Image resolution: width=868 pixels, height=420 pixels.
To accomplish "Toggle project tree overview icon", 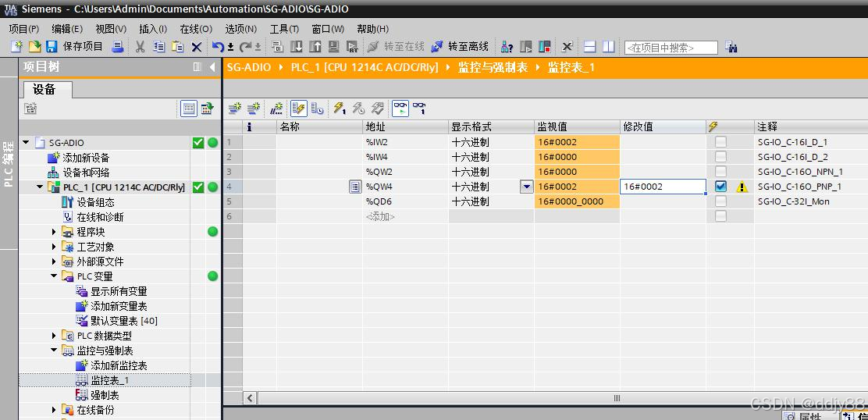I will pos(208,109).
